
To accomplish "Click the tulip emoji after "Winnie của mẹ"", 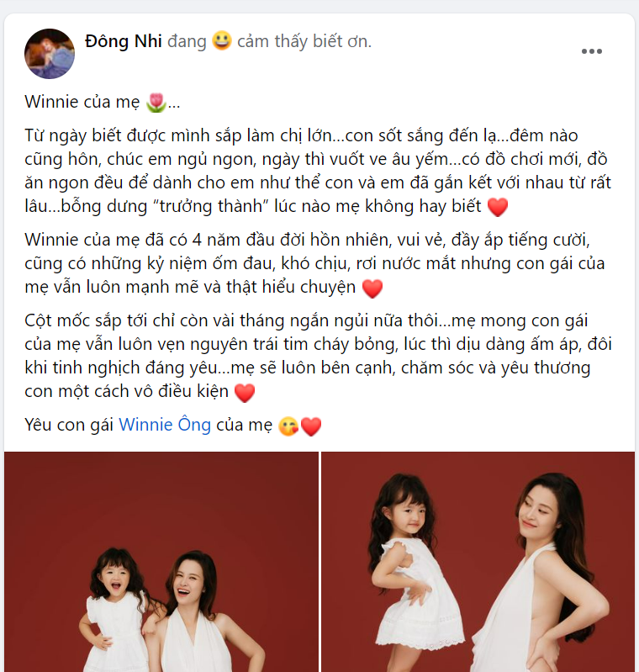I will click(x=156, y=103).
